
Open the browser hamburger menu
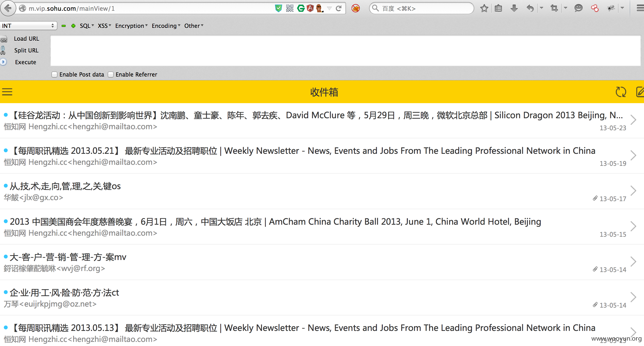tap(640, 8)
